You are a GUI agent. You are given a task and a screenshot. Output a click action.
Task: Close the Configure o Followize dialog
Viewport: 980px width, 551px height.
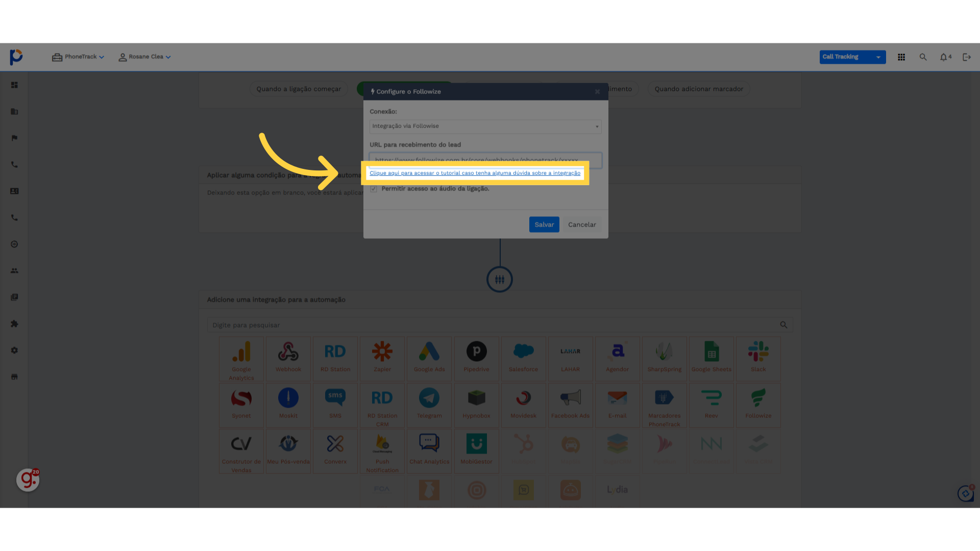click(597, 92)
